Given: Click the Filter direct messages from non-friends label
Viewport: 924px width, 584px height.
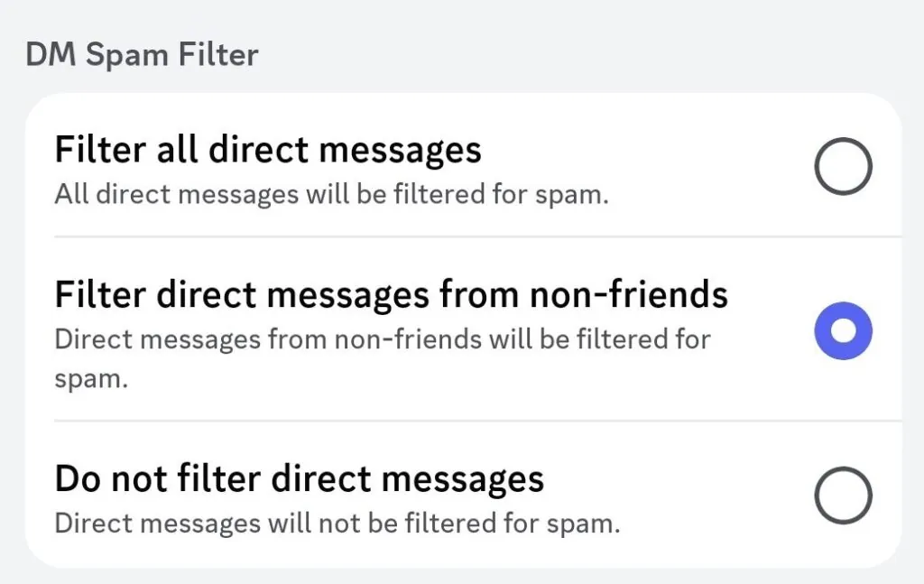Looking at the screenshot, I should (x=392, y=294).
